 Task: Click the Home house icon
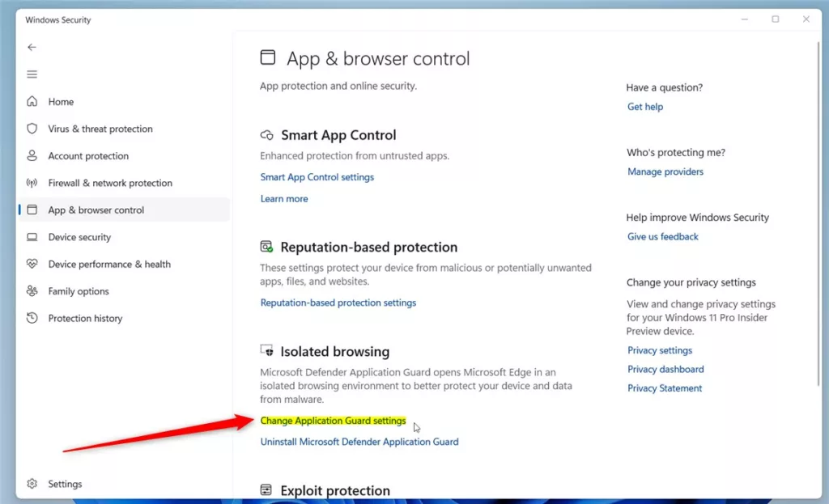(32, 102)
